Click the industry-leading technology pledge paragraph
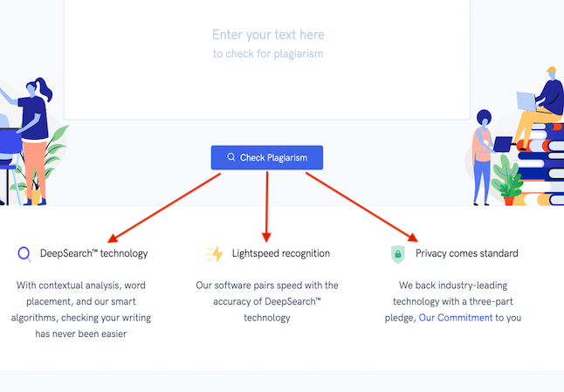 click(x=453, y=301)
